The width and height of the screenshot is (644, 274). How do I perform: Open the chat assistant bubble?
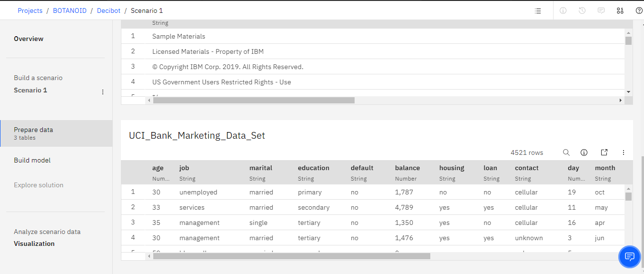(x=629, y=257)
